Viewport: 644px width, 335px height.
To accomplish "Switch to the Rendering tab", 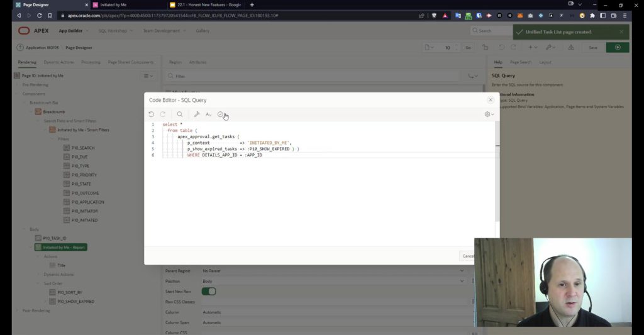I will coord(27,62).
